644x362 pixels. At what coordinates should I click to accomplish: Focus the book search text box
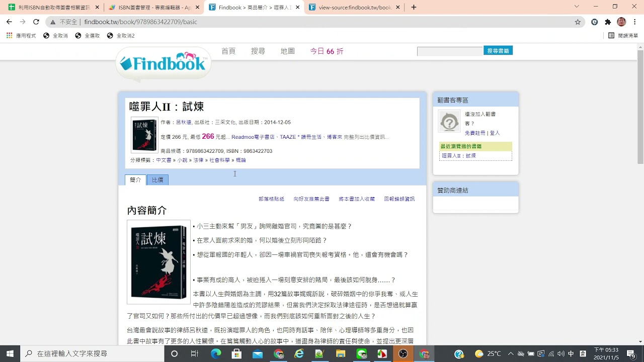pos(450,51)
